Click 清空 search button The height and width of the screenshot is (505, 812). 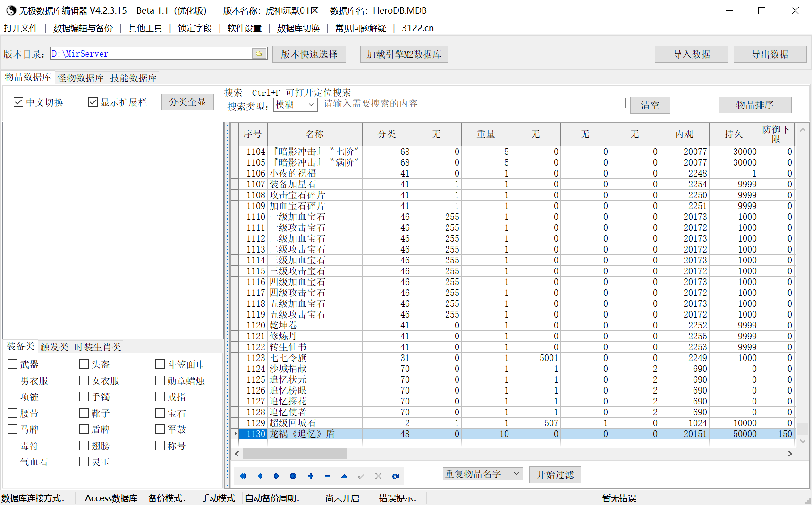(x=650, y=105)
